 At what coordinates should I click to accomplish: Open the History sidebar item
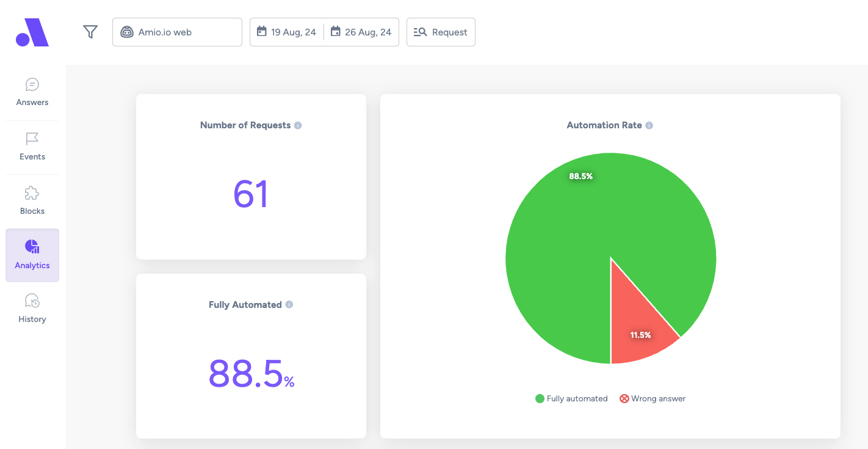[x=32, y=308]
